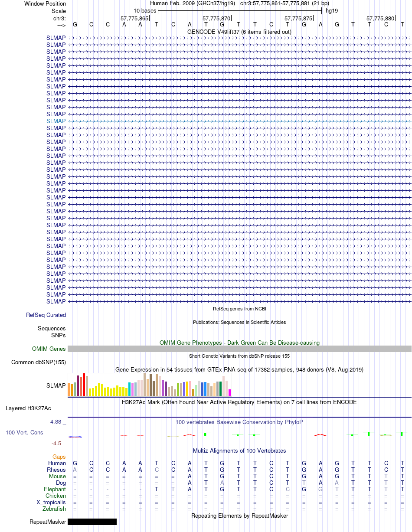
Task: Open Publications: Sequences in Scientific Articles title
Action: click(x=239, y=322)
